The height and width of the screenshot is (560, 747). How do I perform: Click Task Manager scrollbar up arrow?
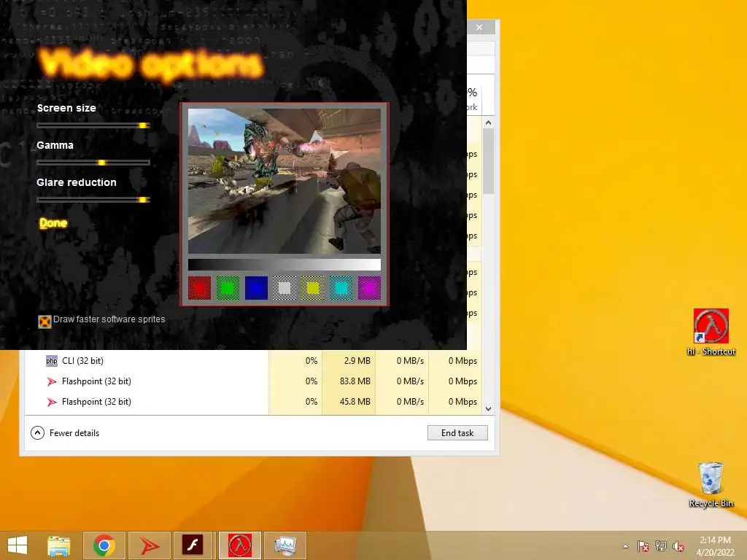click(x=488, y=122)
